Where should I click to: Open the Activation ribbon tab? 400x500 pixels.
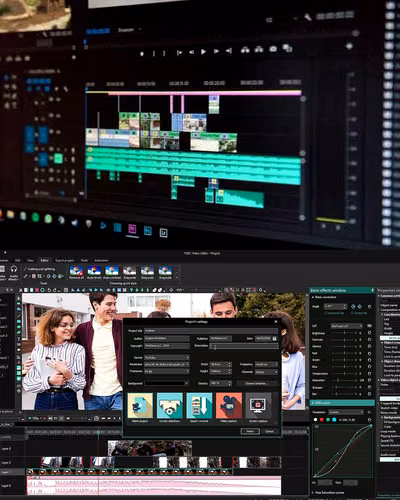pyautogui.click(x=101, y=260)
